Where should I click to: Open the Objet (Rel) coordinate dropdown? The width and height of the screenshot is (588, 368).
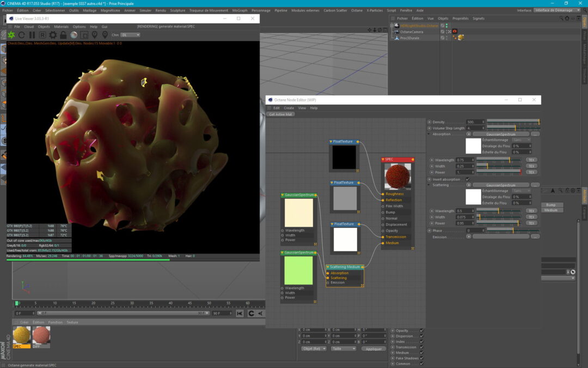click(x=314, y=348)
